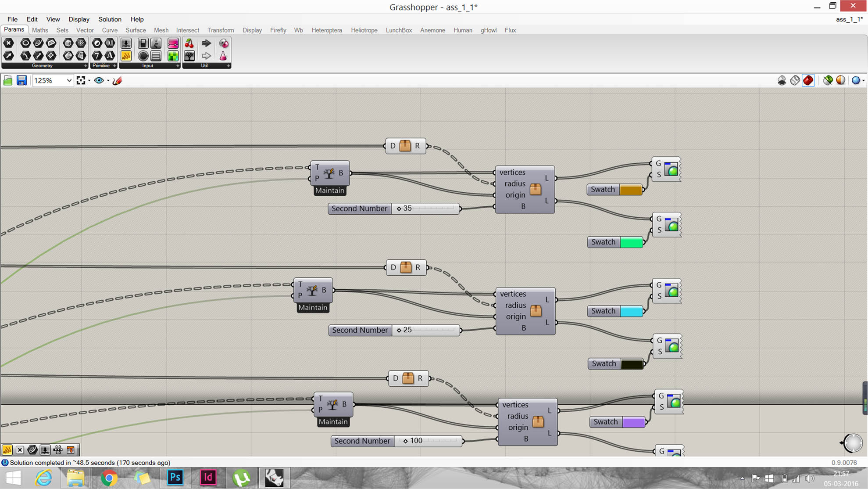Open the zoom level dropdown showing 125%
Screen dimensions: 868x489
(x=68, y=80)
